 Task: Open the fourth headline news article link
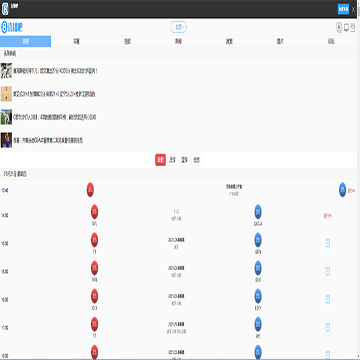tap(48, 141)
